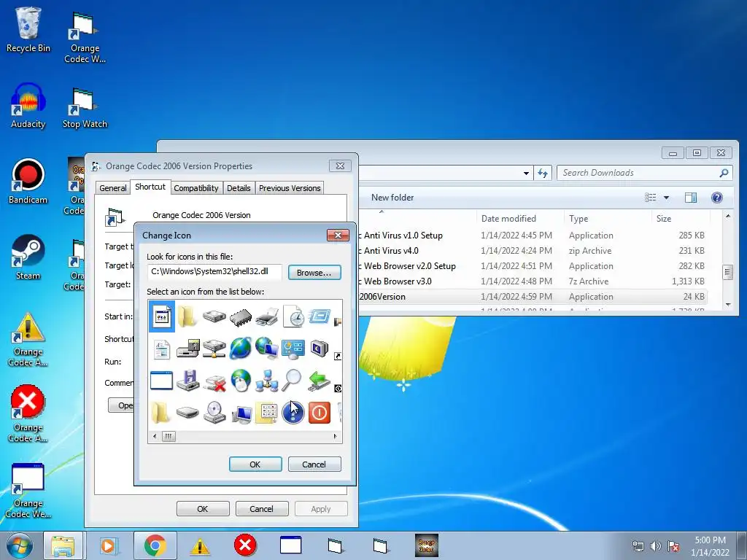
Task: Click New folder in Explorer window
Action: coord(392,198)
